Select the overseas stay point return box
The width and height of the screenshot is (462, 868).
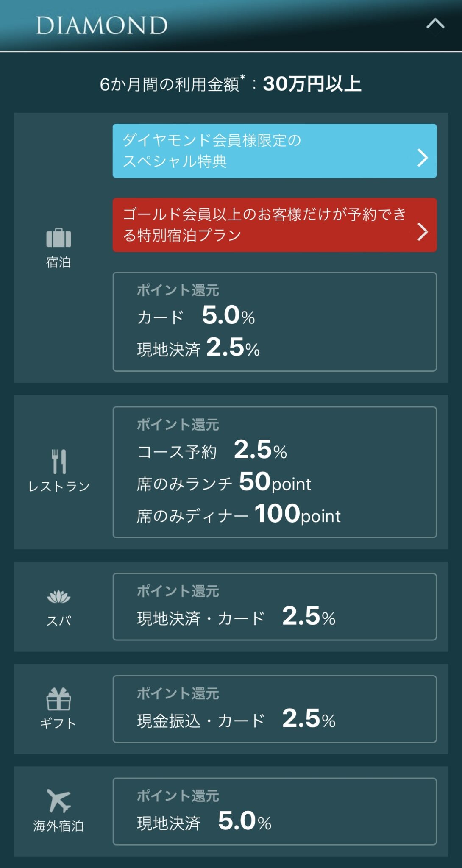274,811
